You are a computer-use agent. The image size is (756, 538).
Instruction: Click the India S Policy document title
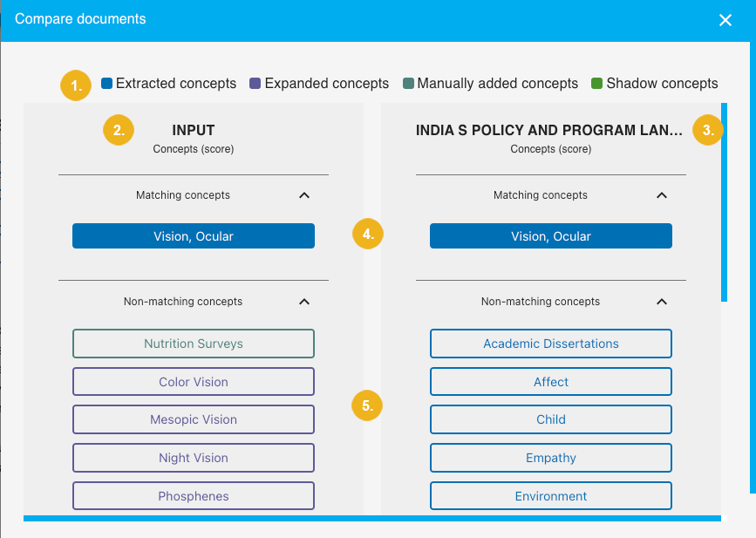tap(549, 131)
